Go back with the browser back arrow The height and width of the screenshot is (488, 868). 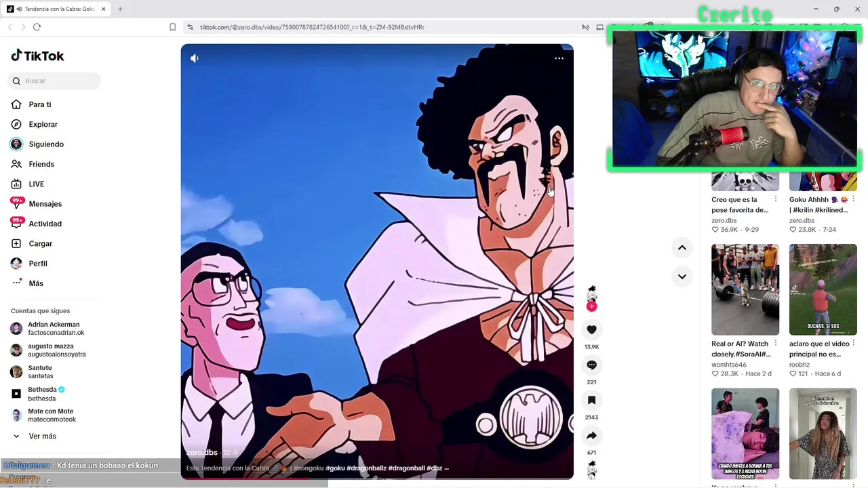pos(9,27)
